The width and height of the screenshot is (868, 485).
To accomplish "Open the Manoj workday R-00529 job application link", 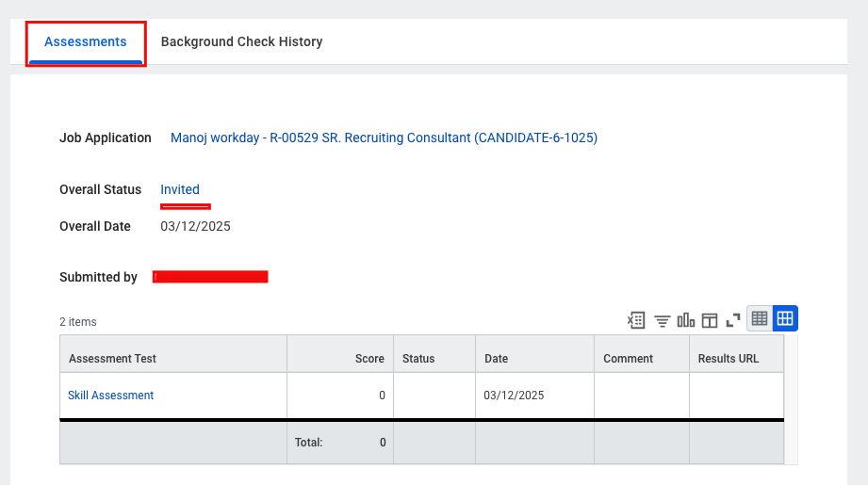I will pos(384,137).
